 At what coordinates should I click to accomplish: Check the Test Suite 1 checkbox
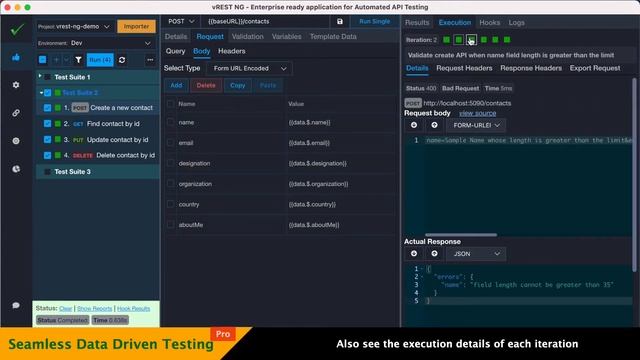[47, 77]
